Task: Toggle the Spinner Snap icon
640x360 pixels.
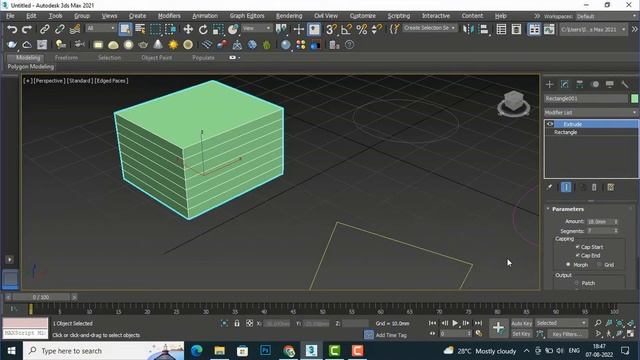Action: [x=377, y=29]
